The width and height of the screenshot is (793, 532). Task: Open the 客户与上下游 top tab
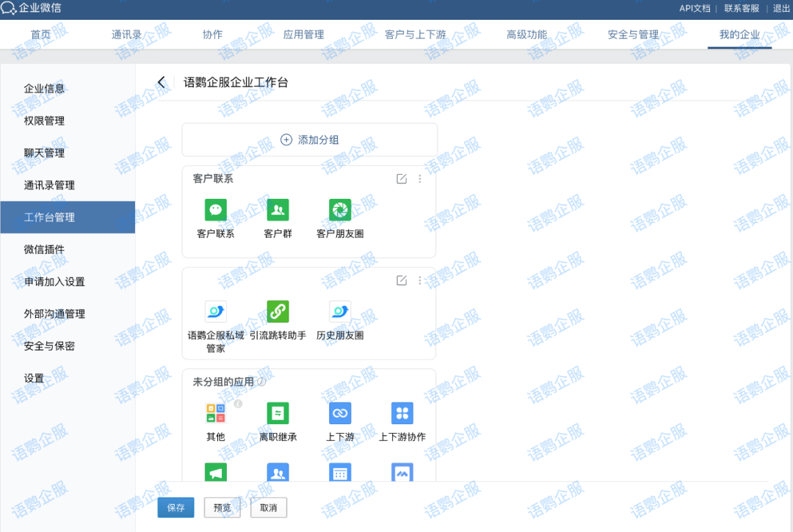(x=415, y=34)
